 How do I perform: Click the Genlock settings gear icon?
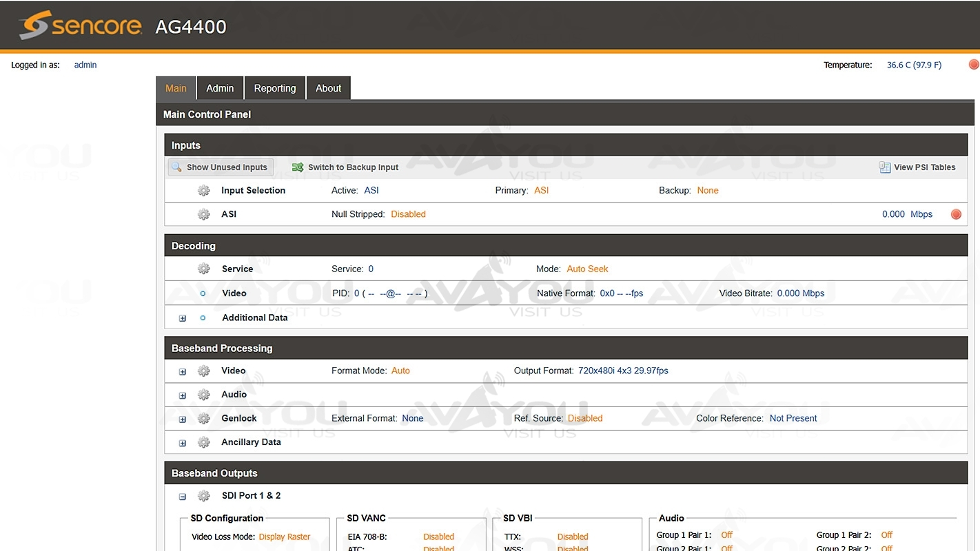pyautogui.click(x=203, y=419)
